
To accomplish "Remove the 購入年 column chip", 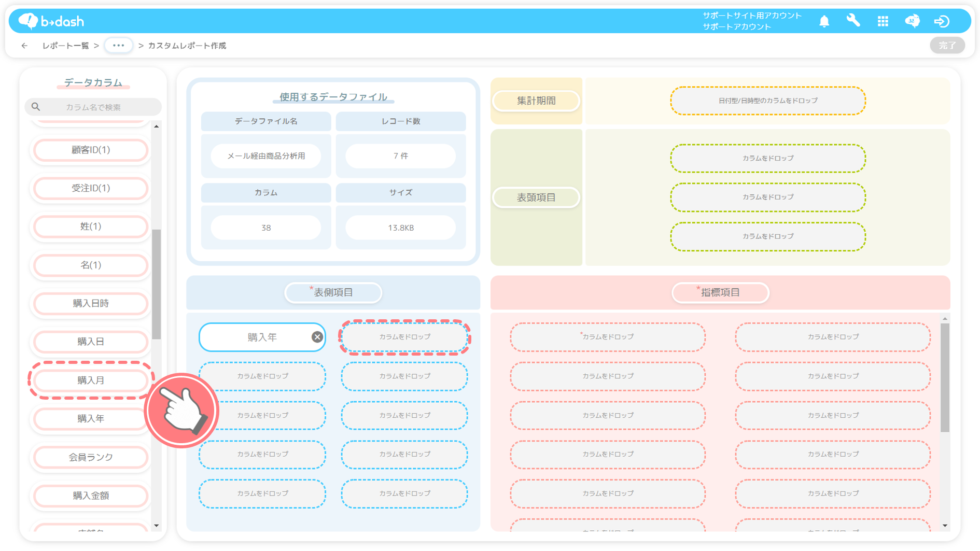I will (317, 337).
